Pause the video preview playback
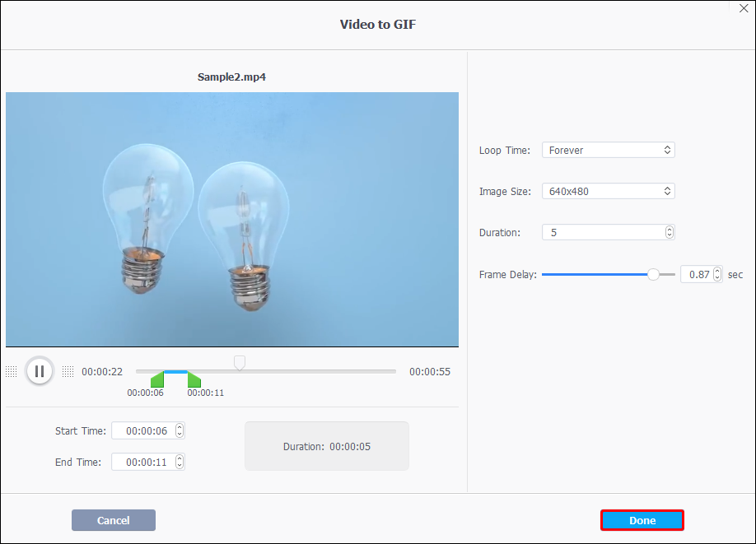This screenshot has height=544, width=756. coord(40,371)
